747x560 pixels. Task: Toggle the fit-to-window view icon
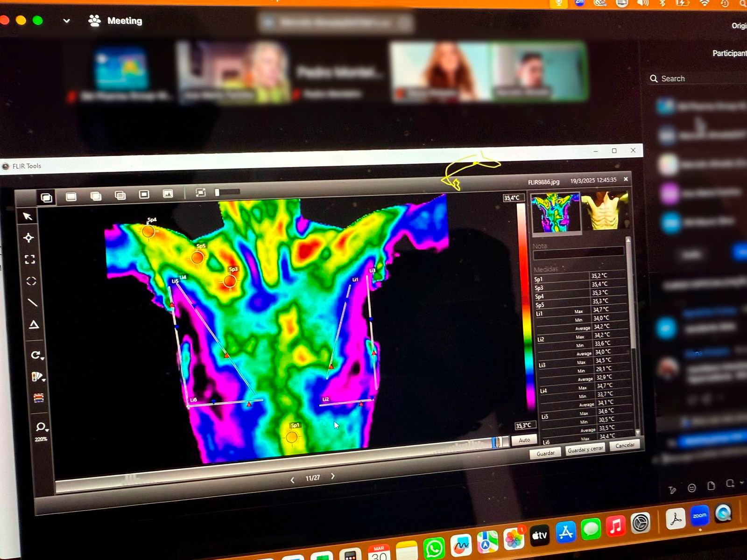200,193
